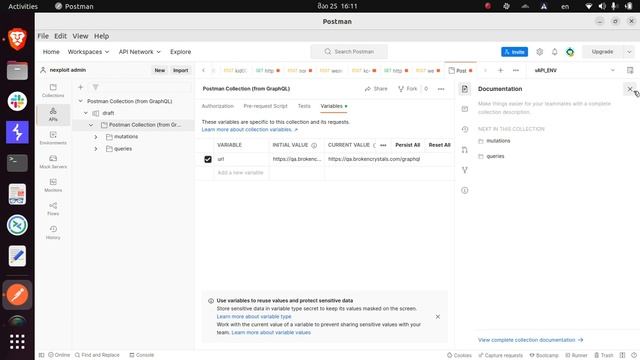640x360 pixels.
Task: Open Learn more about collection variables link
Action: pos(249,129)
